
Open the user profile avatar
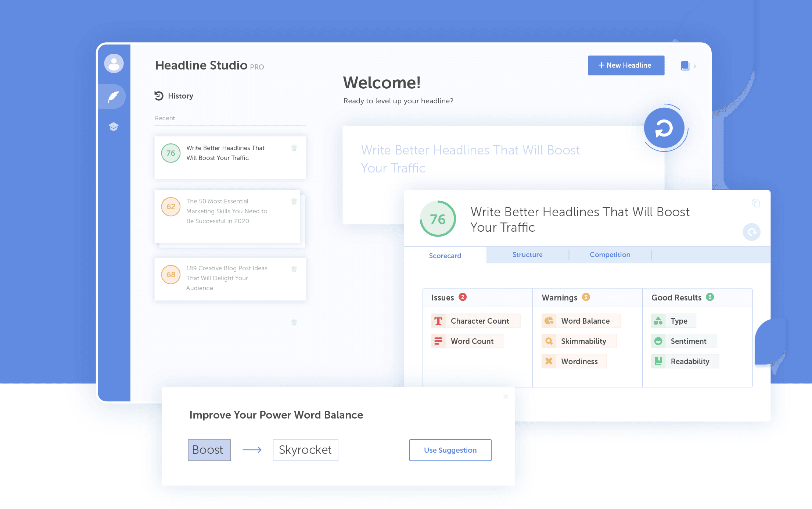click(x=114, y=64)
